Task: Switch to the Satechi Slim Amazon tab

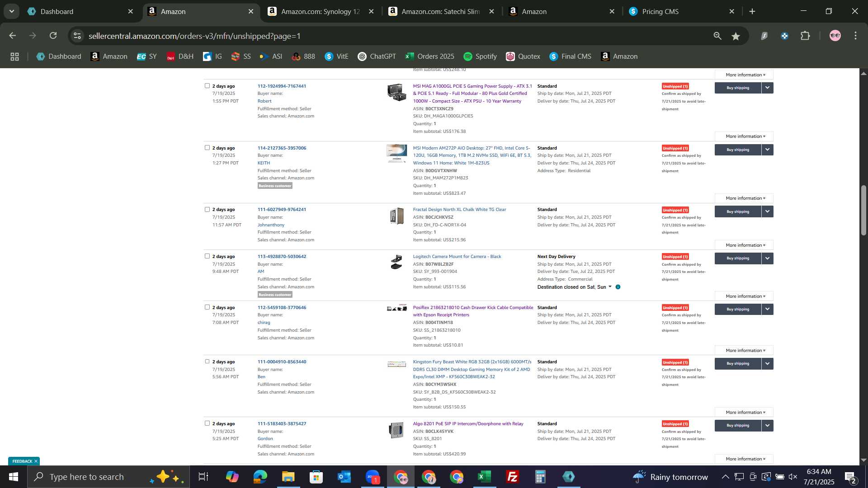Action: click(x=441, y=11)
